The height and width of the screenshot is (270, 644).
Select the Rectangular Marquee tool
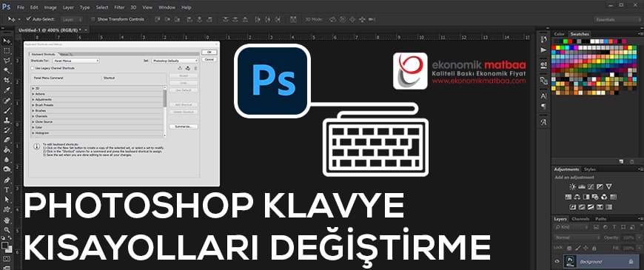7,51
